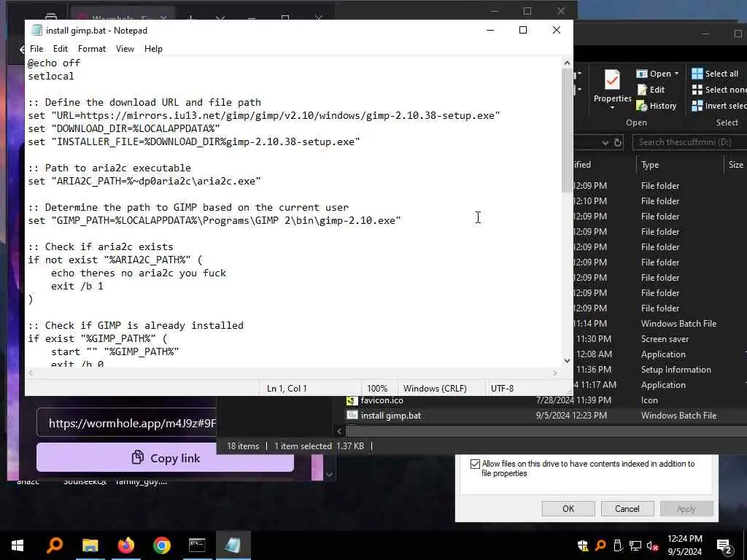Click the network tray icon
Image resolution: width=747 pixels, height=560 pixels.
click(x=635, y=545)
